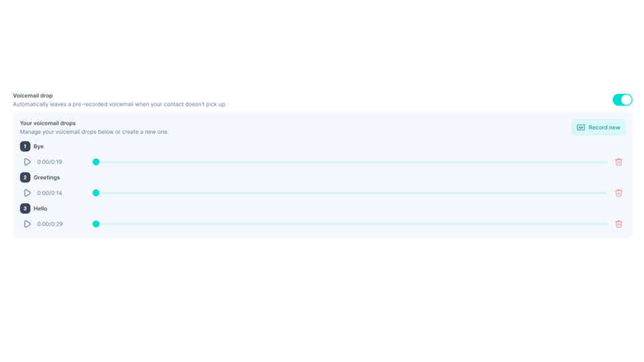
Task: Delete the Greetings voicemail drop
Action: pyautogui.click(x=619, y=193)
